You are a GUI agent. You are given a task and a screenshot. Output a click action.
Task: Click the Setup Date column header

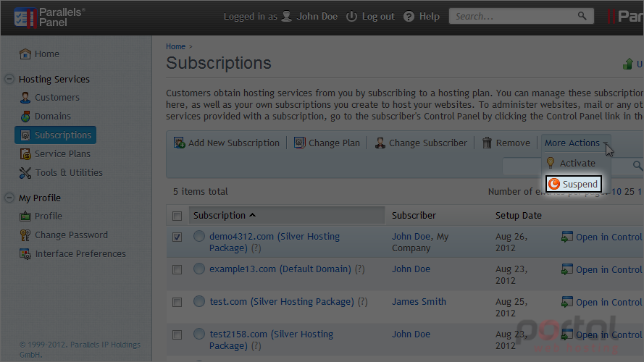point(519,215)
